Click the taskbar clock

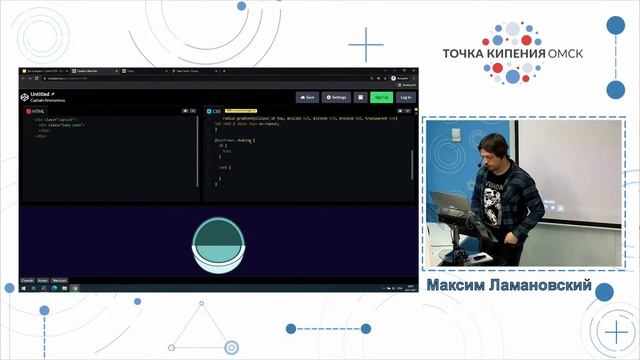pyautogui.click(x=410, y=288)
